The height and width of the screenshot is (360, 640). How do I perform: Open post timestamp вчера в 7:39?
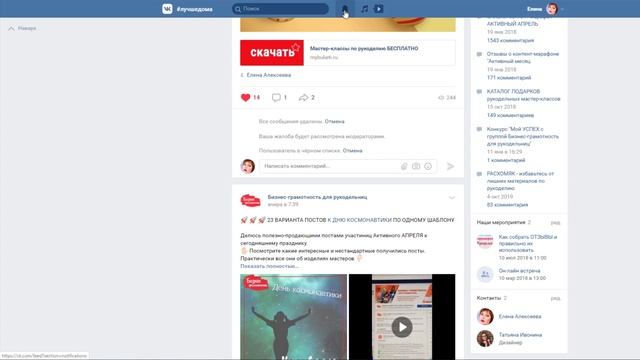click(283, 204)
